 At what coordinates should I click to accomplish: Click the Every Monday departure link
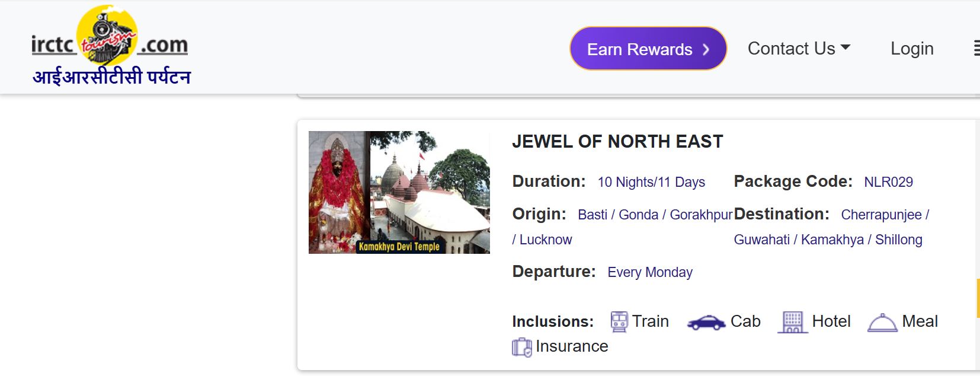click(x=649, y=272)
